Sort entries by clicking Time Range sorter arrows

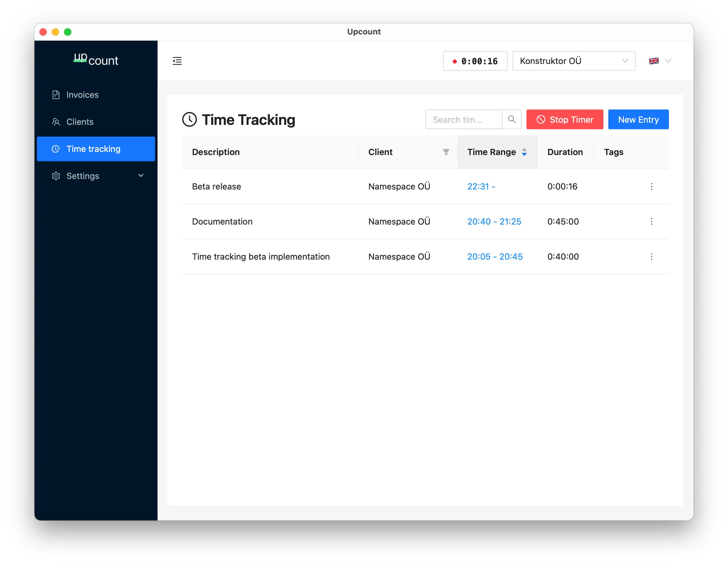point(524,152)
